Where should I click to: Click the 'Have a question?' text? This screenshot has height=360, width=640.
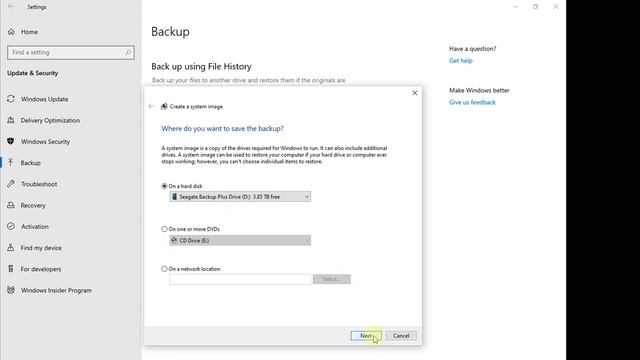pyautogui.click(x=473, y=49)
